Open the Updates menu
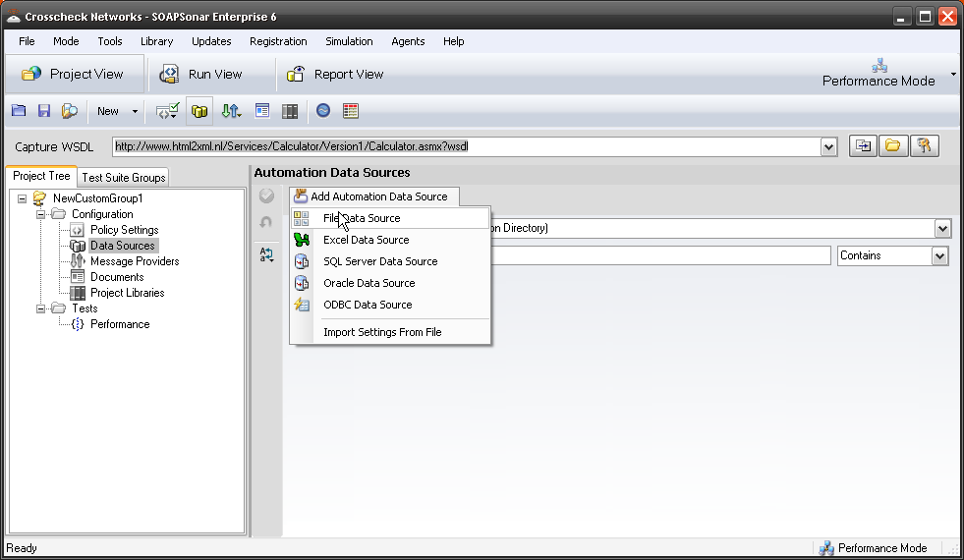This screenshot has width=964, height=560. coord(211,41)
